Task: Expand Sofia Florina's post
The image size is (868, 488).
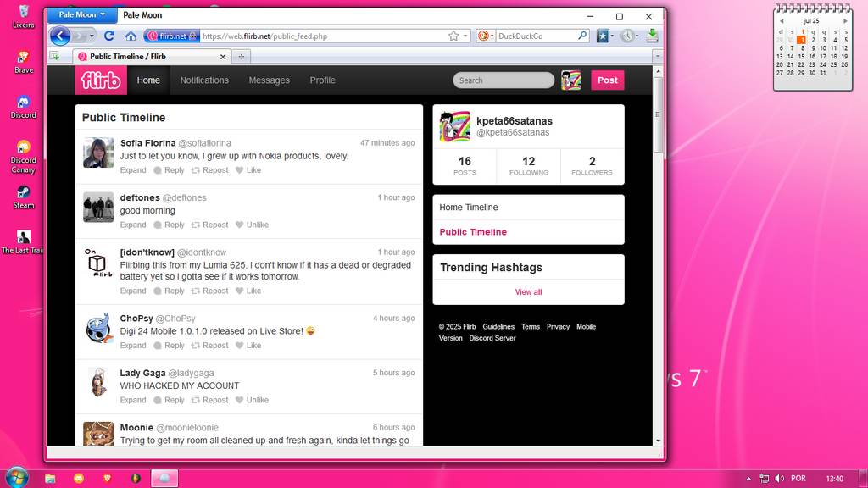Action: tap(133, 170)
